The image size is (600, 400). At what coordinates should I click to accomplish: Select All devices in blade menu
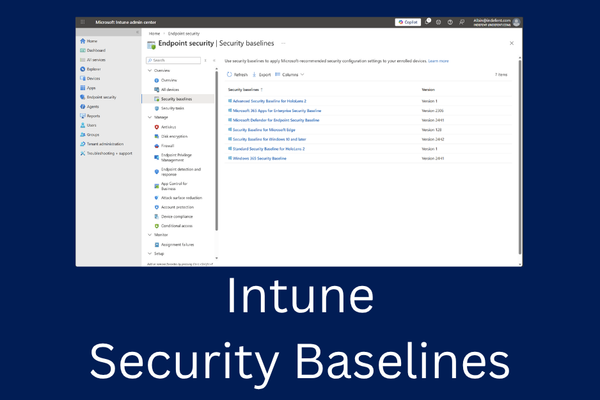[x=166, y=90]
